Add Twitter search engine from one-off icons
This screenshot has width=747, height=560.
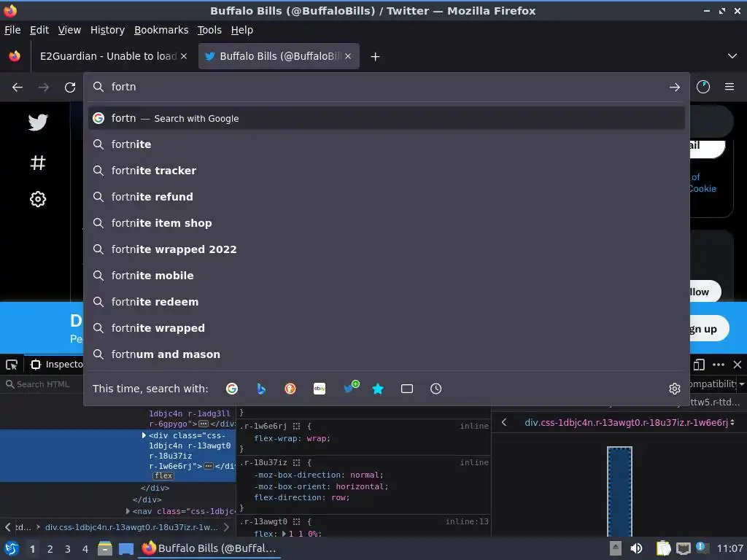point(351,388)
